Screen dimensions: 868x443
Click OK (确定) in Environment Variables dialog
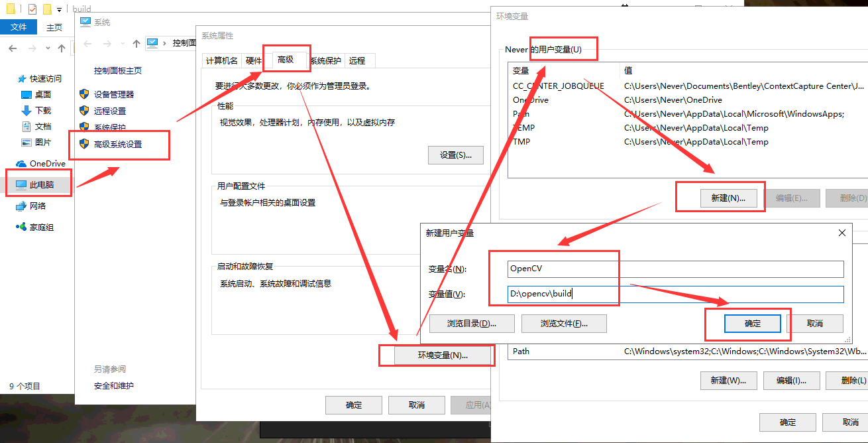point(788,422)
